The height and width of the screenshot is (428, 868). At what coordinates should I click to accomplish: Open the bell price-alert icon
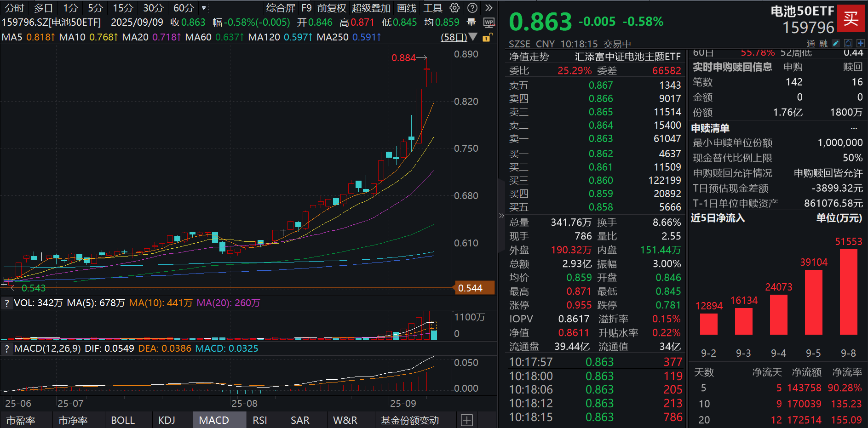coord(848,43)
